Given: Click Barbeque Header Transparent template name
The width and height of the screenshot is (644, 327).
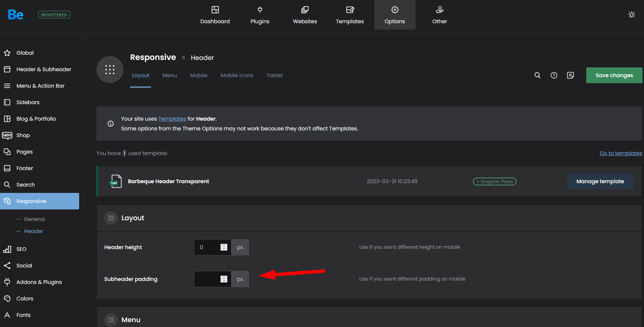Looking at the screenshot, I should click(x=168, y=181).
